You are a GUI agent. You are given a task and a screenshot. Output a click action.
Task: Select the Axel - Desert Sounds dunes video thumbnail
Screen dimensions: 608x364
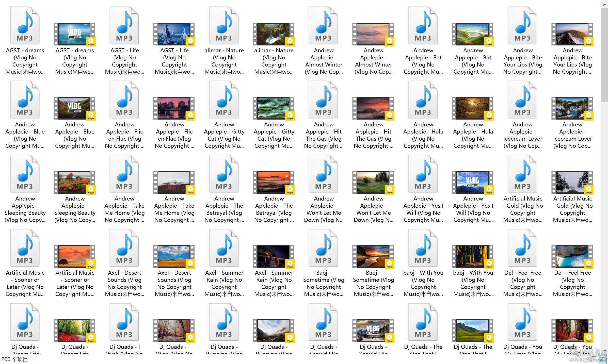click(174, 256)
